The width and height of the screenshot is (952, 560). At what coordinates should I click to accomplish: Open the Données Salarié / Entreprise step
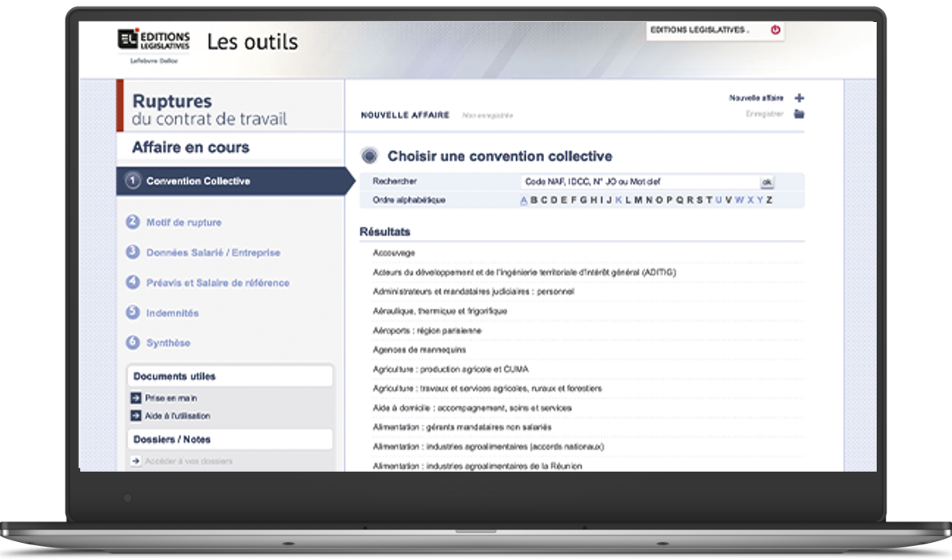[213, 253]
